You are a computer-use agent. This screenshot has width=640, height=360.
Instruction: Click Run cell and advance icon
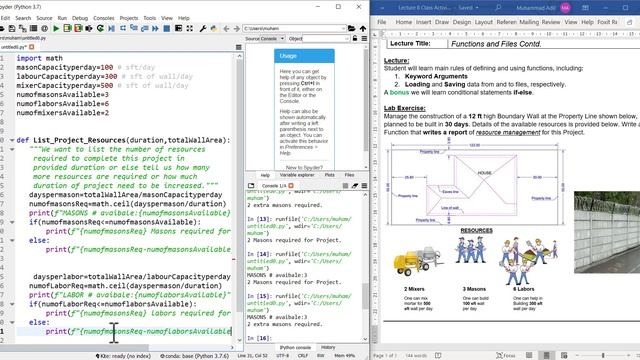pyautogui.click(x=78, y=28)
